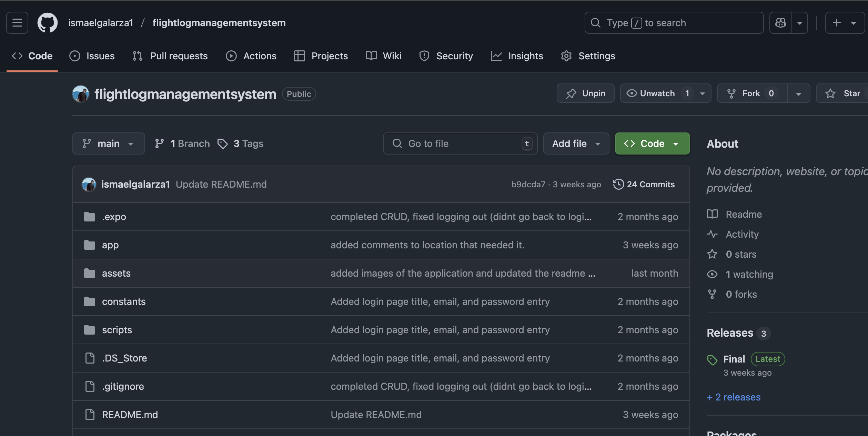The width and height of the screenshot is (868, 436).
Task: Click the green tag icon beside Final release
Action: pos(712,360)
